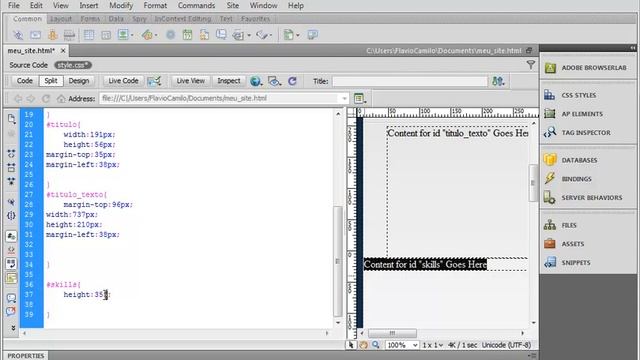The width and height of the screenshot is (640, 360).
Task: Select the meu_site.html document tab
Action: [x=31, y=51]
